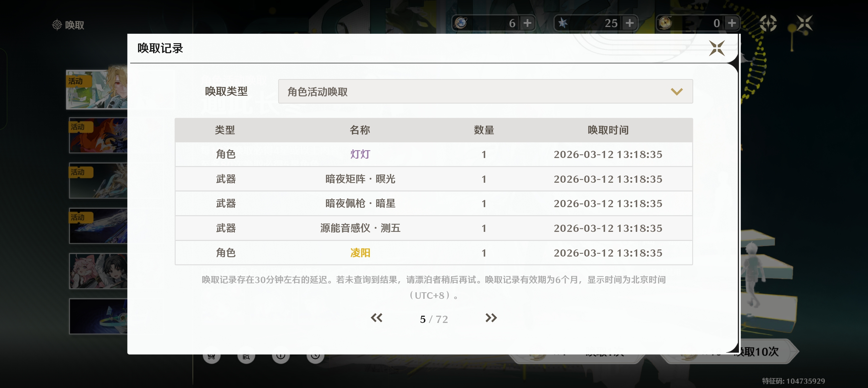Add more astrite currency with plus icon
Viewport: 868px width, 388px height.
(x=527, y=23)
